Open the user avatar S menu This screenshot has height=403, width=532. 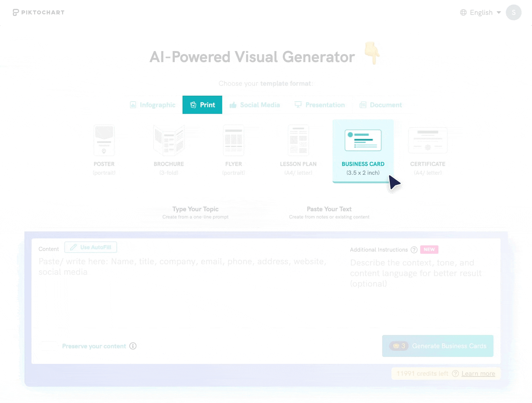pyautogui.click(x=513, y=12)
